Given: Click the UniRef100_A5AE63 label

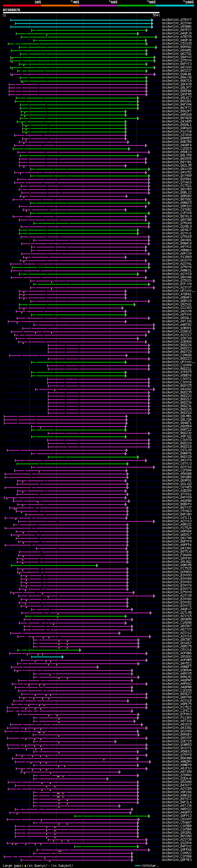Looking at the screenshot, I should (177, 752).
